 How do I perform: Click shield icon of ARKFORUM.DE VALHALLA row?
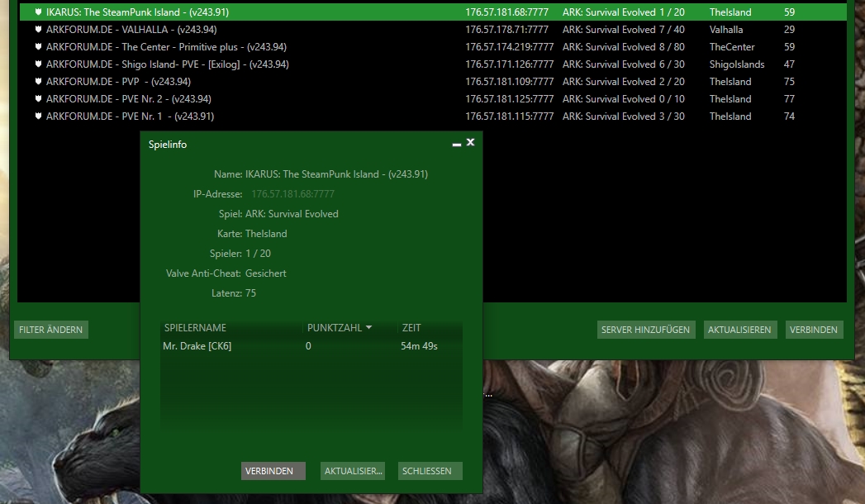point(38,29)
